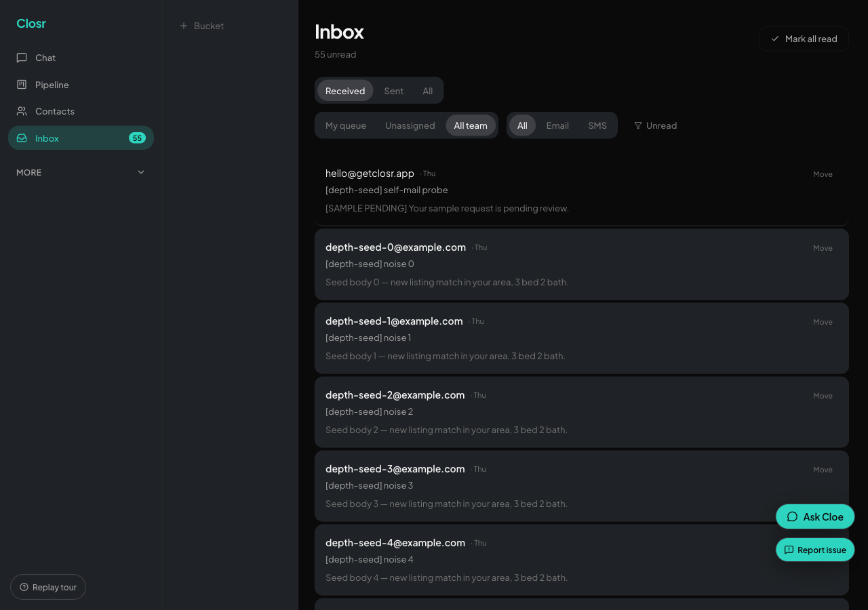Image resolution: width=868 pixels, height=610 pixels.
Task: Open message from depth-seed-3@example.com
Action: (582, 486)
